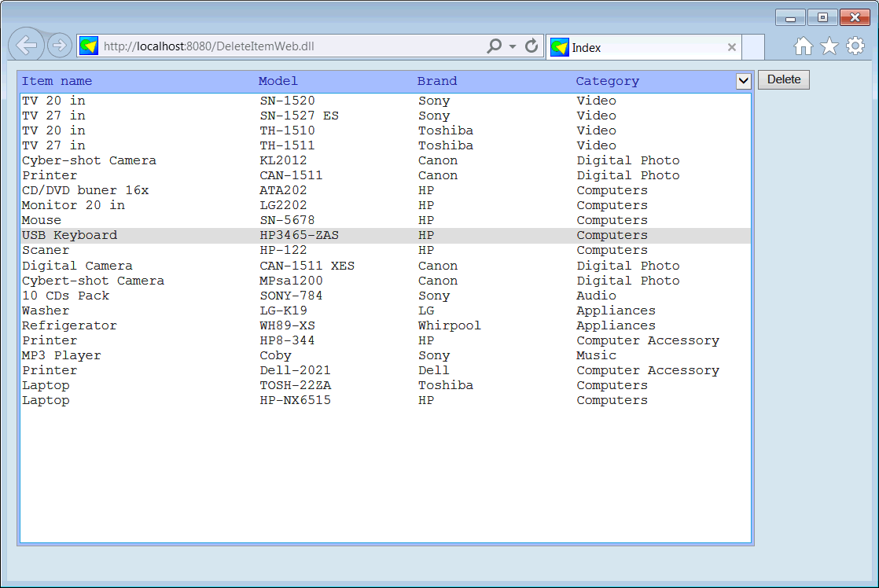
Task: Click the Dell brand cell
Action: coord(433,370)
